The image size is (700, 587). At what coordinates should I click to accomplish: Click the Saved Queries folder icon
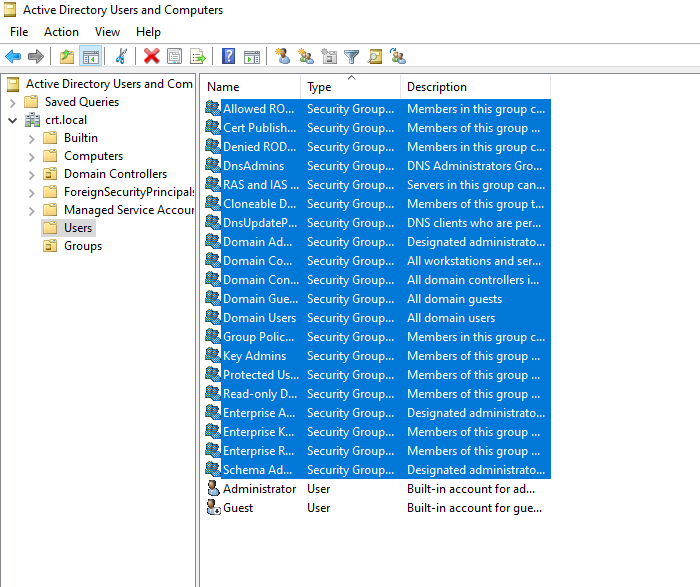(31, 102)
